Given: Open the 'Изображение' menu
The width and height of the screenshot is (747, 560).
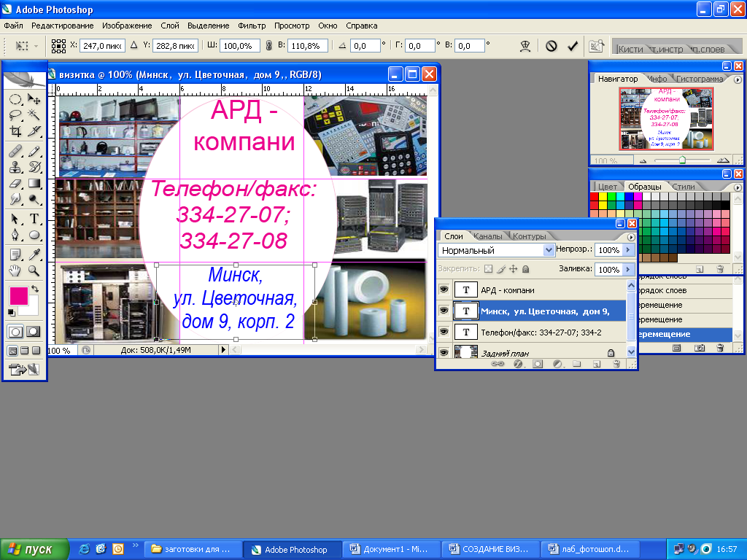Looking at the screenshot, I should (127, 26).
